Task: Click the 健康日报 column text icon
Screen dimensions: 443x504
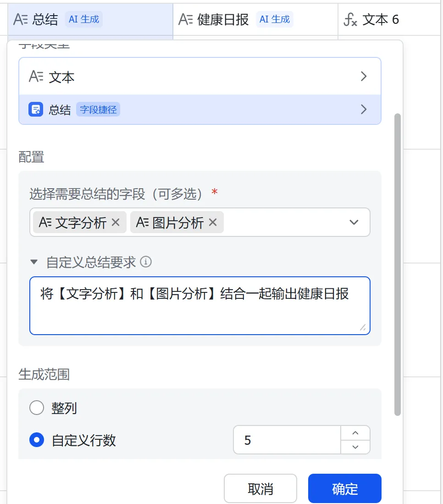Action: click(x=186, y=19)
